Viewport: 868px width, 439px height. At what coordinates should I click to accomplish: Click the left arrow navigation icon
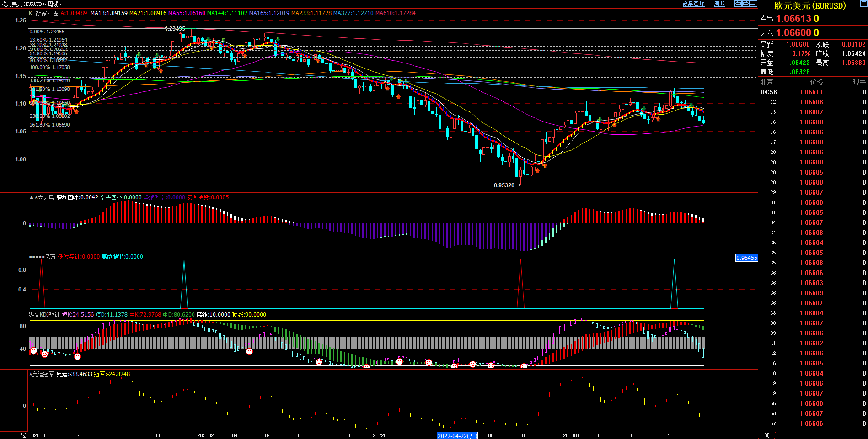tap(738, 4)
